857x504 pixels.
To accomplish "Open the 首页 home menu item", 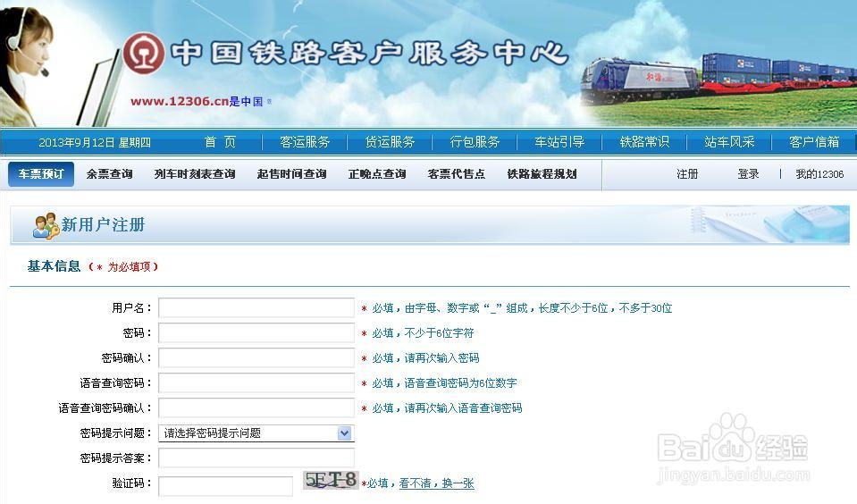I will click(220, 142).
